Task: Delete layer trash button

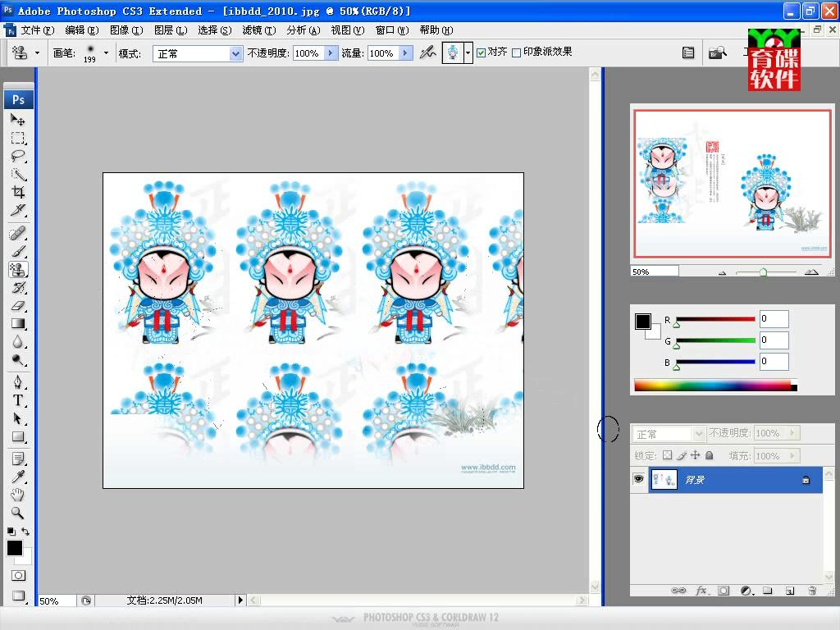Action: tap(811, 591)
